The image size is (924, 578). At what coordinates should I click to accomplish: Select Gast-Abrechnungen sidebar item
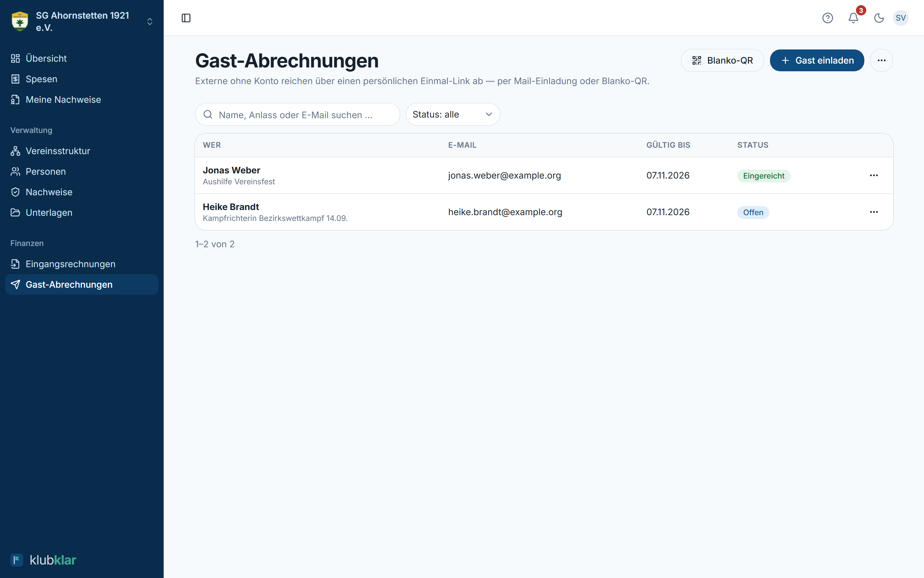click(82, 285)
